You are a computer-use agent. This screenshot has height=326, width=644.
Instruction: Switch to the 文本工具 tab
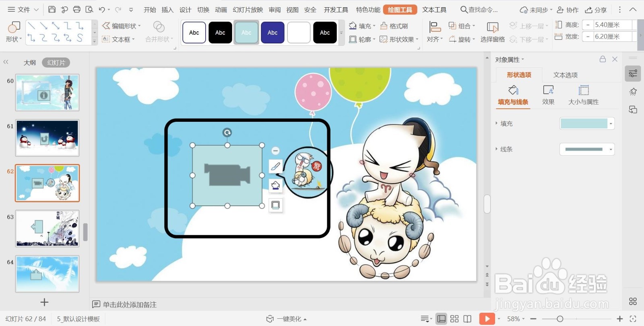[434, 10]
